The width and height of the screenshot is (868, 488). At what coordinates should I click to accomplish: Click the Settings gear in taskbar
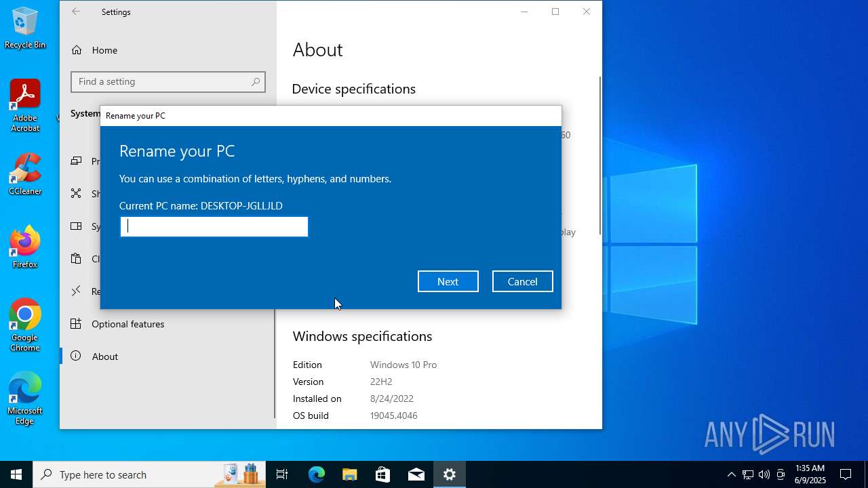[450, 474]
